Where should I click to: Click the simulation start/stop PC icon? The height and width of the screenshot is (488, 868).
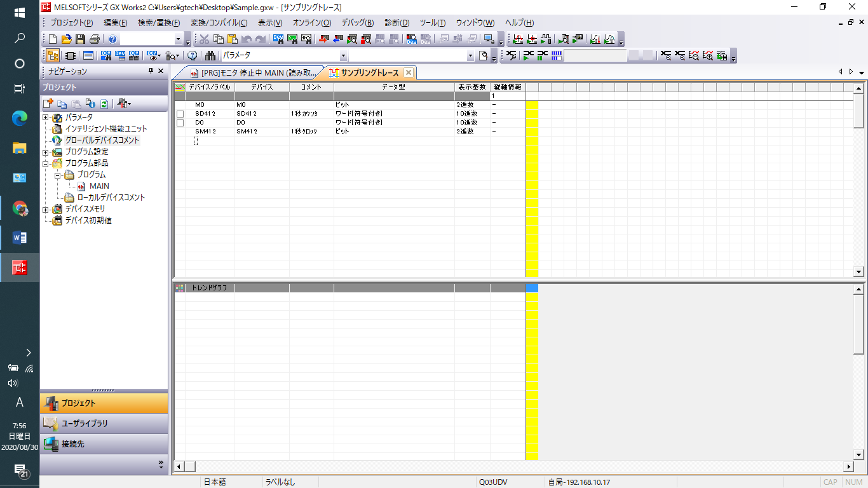click(x=489, y=39)
